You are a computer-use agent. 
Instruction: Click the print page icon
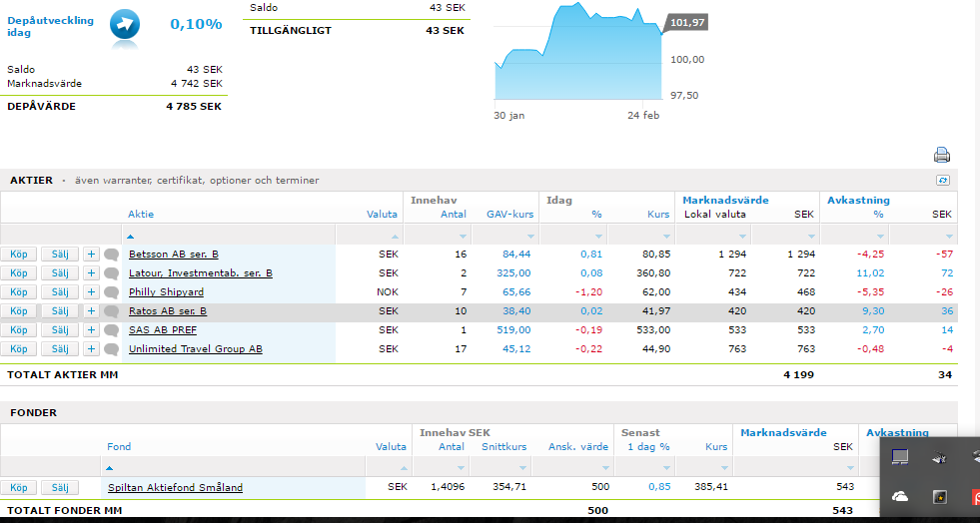click(942, 155)
